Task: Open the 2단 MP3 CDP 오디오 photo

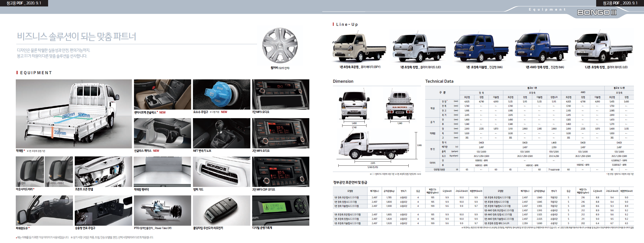Action: (x=281, y=172)
